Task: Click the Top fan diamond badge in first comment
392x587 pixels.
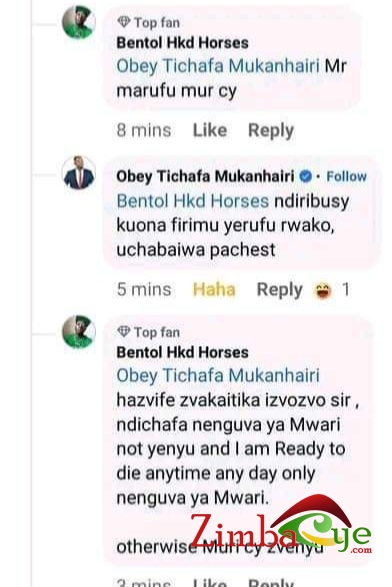Action: pos(124,22)
